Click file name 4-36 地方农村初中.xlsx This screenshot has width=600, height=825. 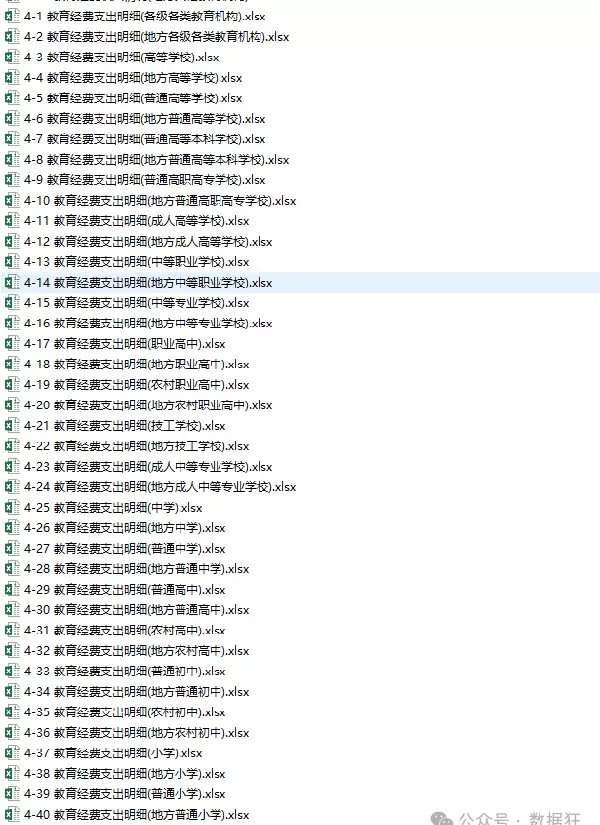[x=136, y=733]
